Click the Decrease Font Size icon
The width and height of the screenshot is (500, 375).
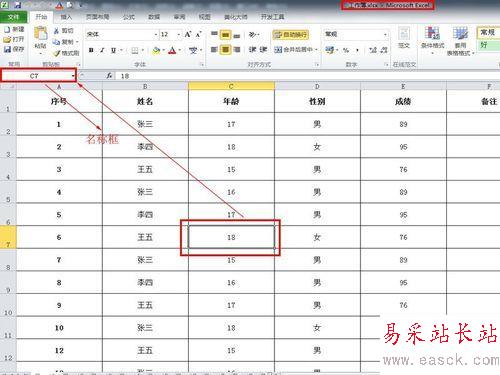coord(199,34)
